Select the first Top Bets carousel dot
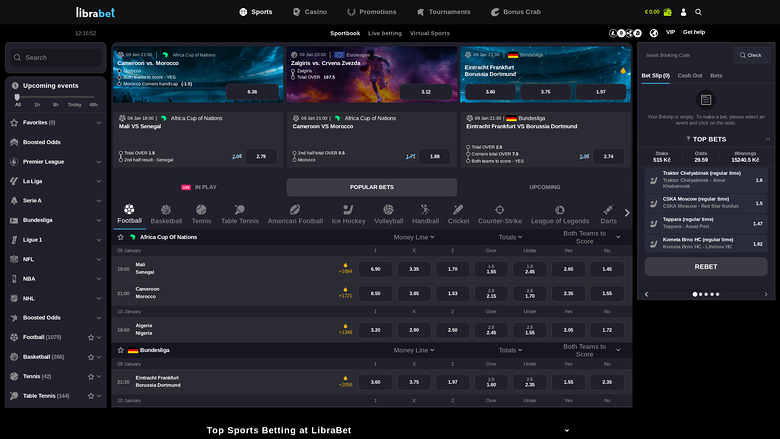Screen dimensions: 780x439 tap(695, 294)
